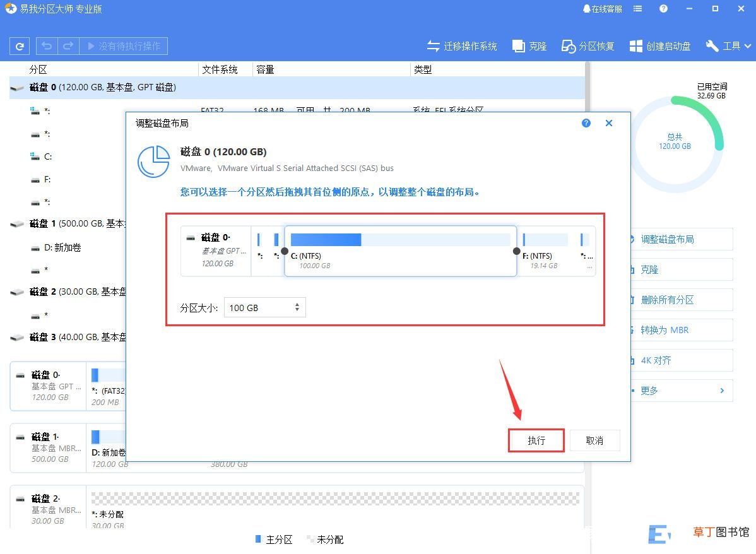Open 迁移操作系统 tool
The width and height of the screenshot is (756, 554).
click(462, 46)
